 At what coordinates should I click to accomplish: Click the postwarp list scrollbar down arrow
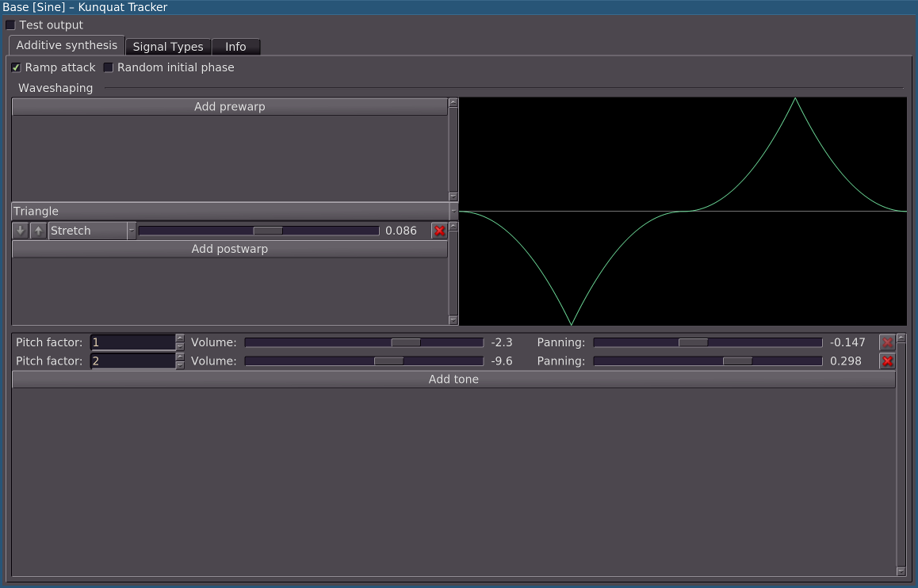pos(453,320)
